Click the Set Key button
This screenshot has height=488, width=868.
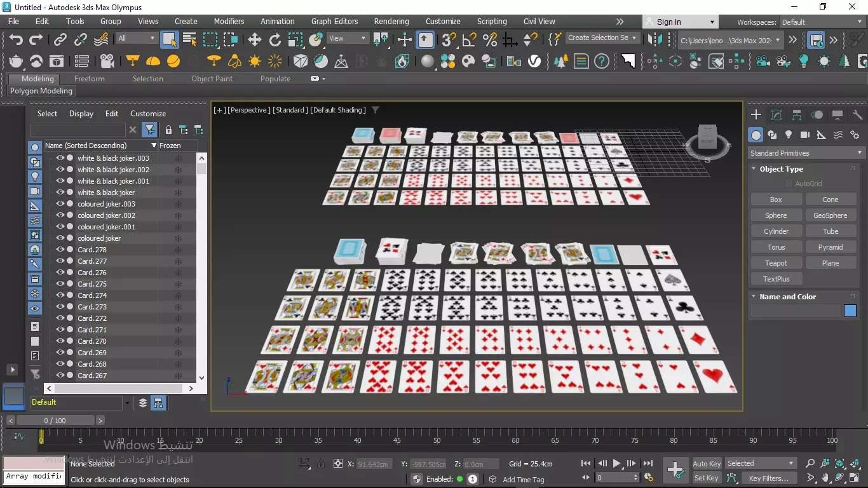707,478
